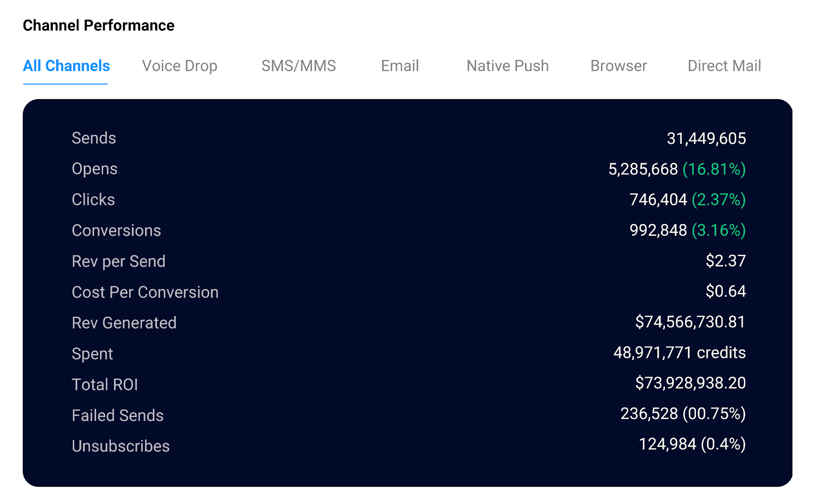The width and height of the screenshot is (814, 504).
Task: Click the Rev Generated label
Action: click(x=124, y=323)
